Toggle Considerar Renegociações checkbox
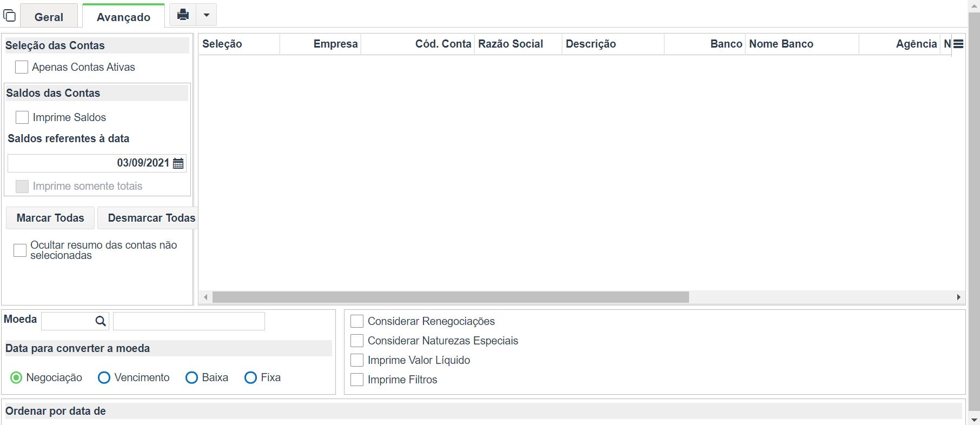 [357, 321]
